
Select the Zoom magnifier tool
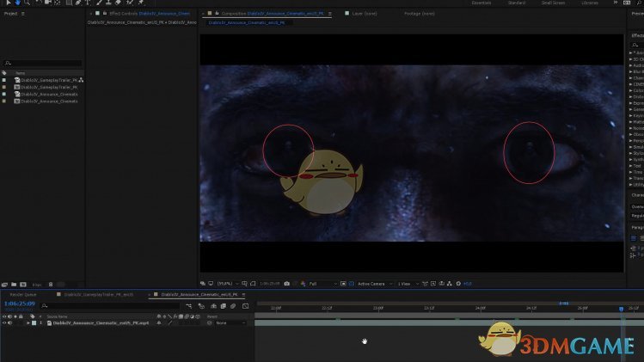coord(28,3)
